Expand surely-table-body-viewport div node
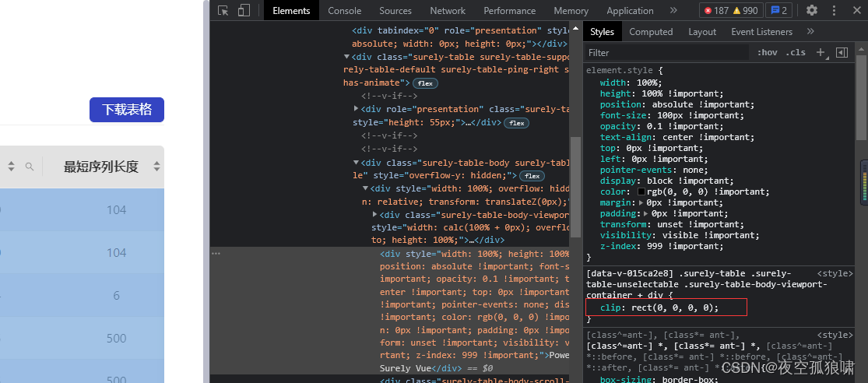868x383 pixels. coord(375,214)
